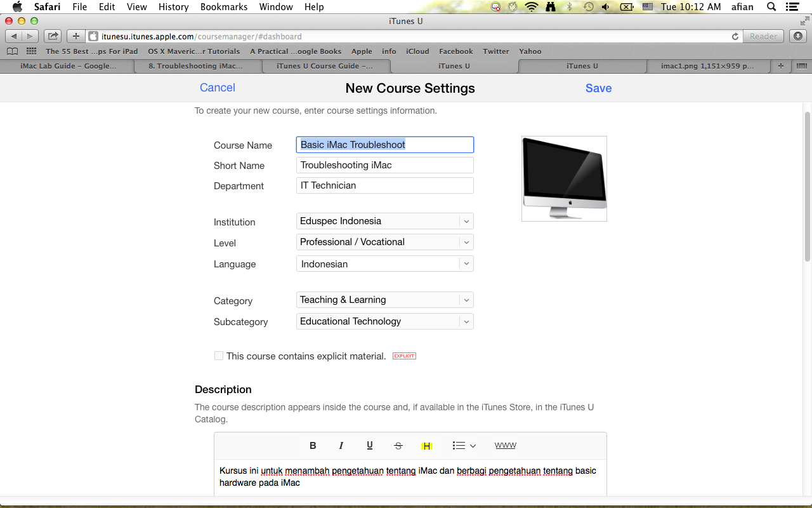Open new tab with plus button
Screen dimensions: 812x508
(780, 66)
